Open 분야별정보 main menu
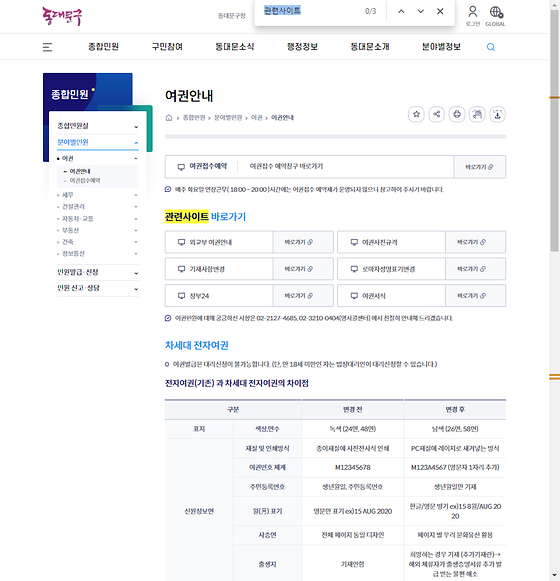560x581 pixels. click(441, 47)
